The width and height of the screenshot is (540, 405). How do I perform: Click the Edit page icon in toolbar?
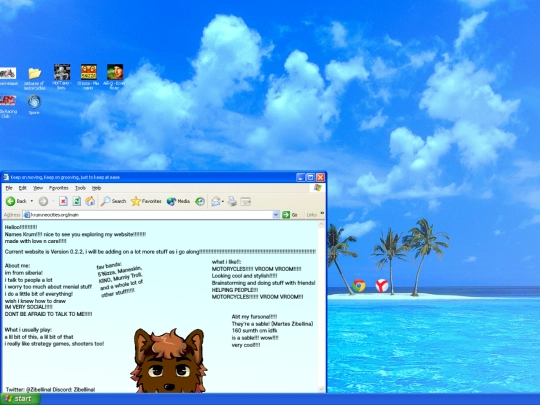tap(246, 201)
